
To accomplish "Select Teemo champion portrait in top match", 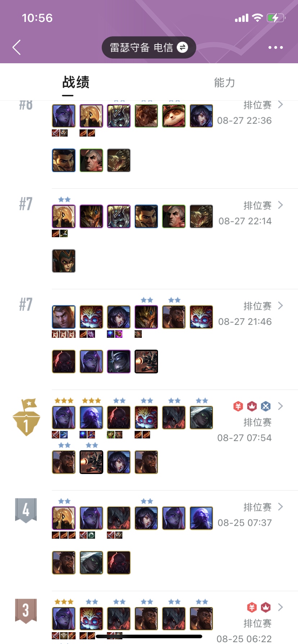I will point(174,116).
